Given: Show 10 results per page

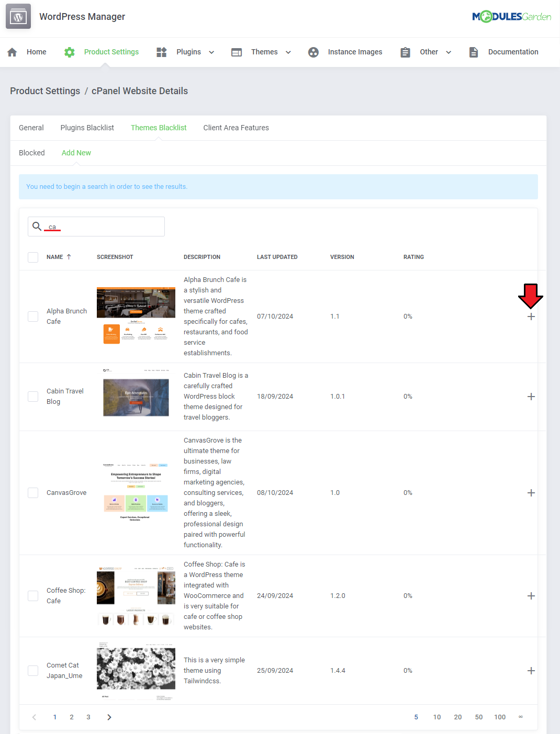Looking at the screenshot, I should [437, 717].
